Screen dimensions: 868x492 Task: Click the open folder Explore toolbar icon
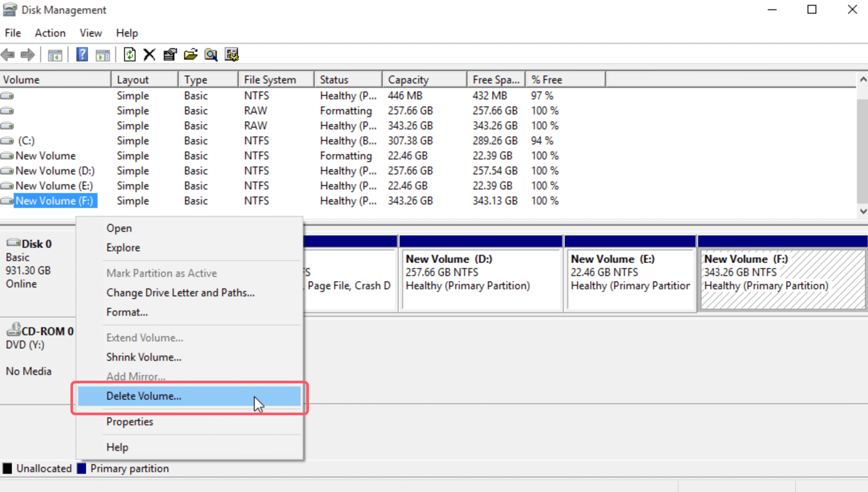tap(190, 54)
